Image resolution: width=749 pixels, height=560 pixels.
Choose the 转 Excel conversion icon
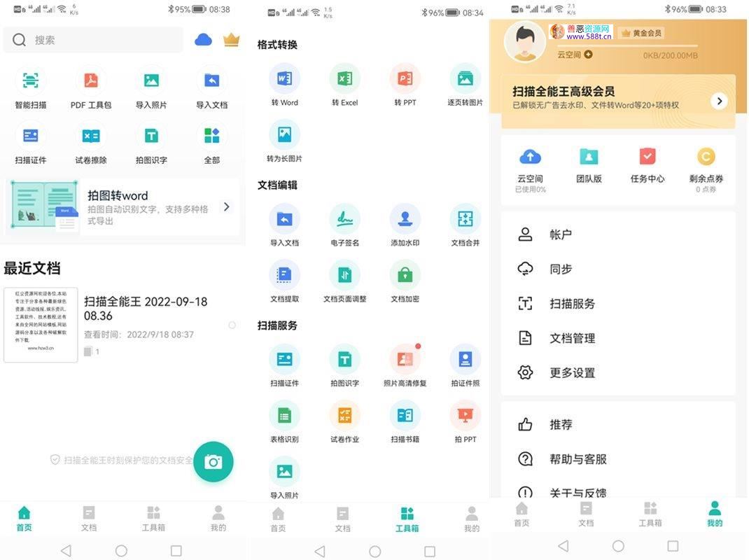point(344,79)
